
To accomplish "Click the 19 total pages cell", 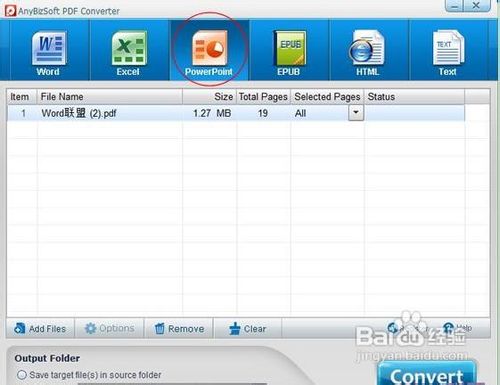I will (263, 113).
